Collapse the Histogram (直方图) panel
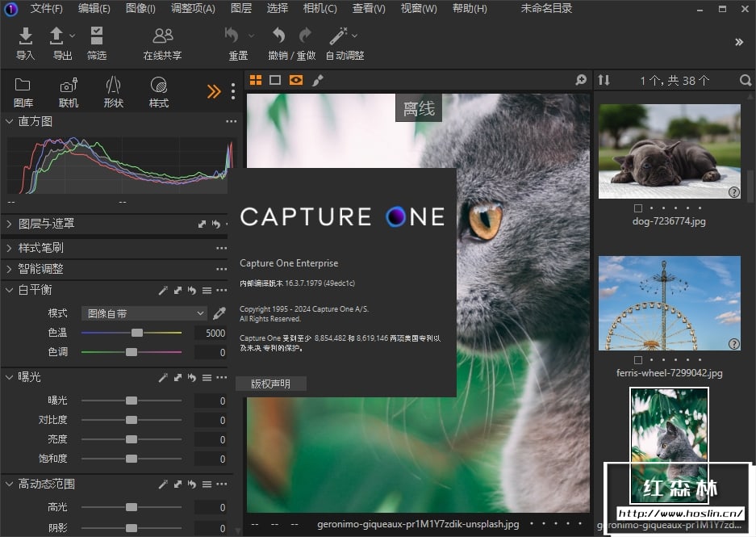Image resolution: width=756 pixels, height=537 pixels. tap(9, 121)
